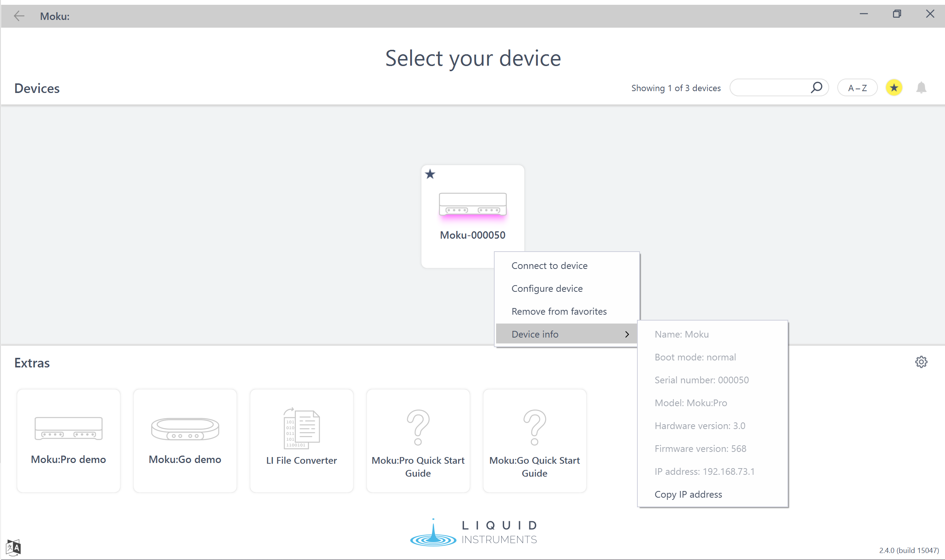Choose Configure device

pos(567,289)
